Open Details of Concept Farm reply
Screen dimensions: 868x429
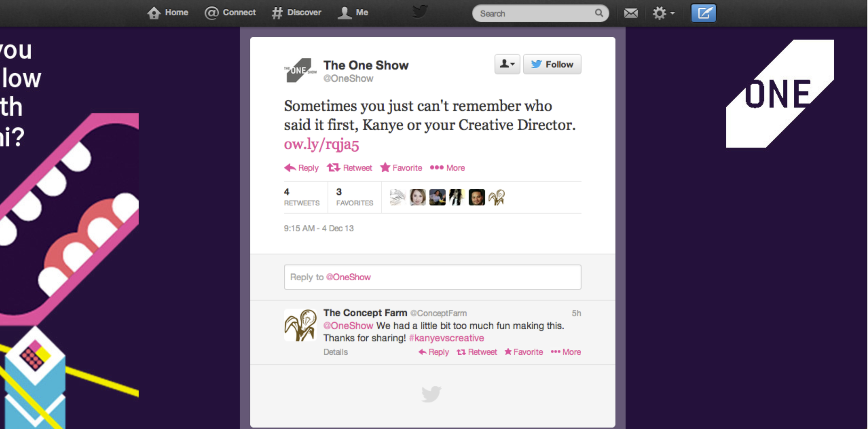click(335, 352)
